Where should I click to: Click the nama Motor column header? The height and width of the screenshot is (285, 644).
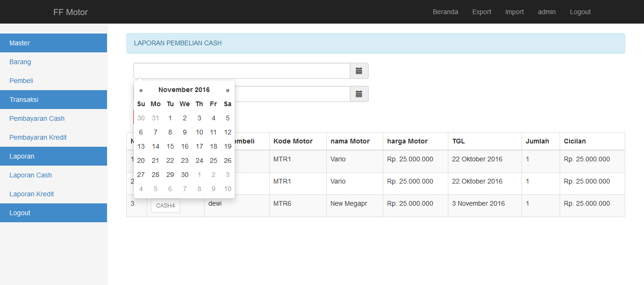(355, 141)
